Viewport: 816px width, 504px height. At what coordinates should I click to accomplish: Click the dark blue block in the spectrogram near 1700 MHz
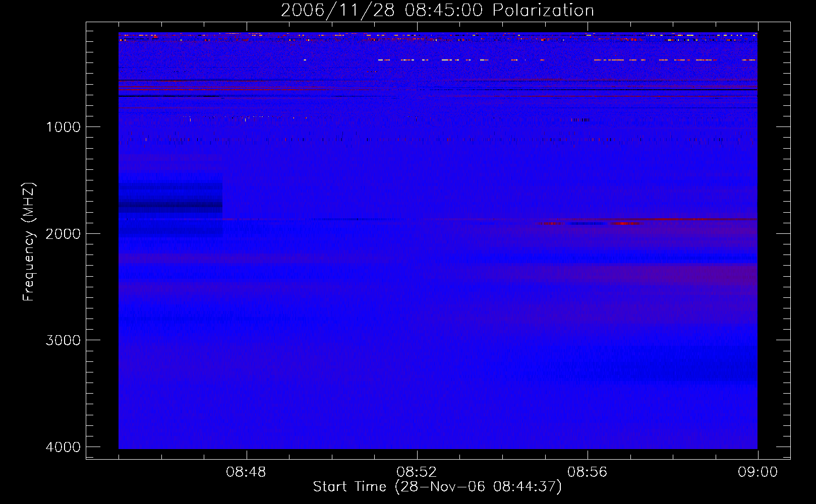(x=170, y=204)
